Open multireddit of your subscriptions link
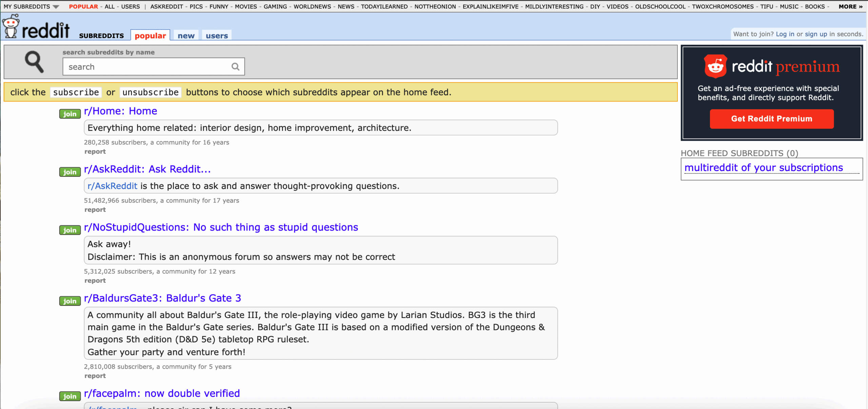The image size is (868, 409). click(763, 168)
